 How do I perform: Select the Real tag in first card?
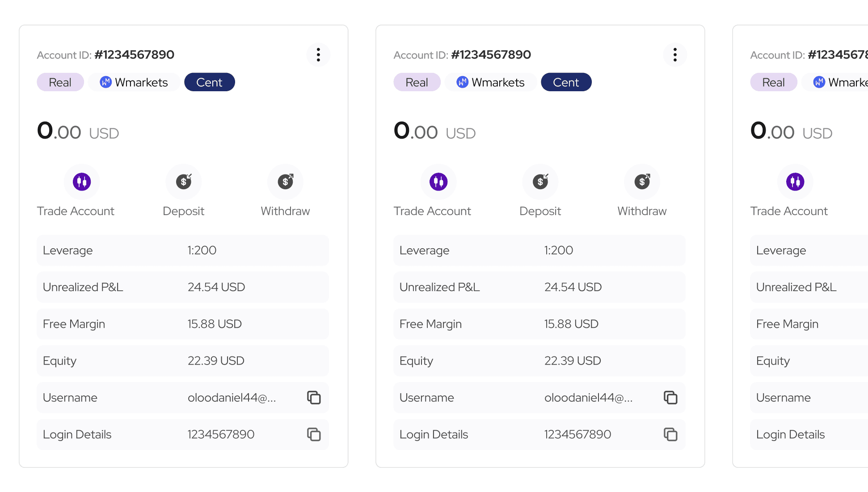(60, 82)
